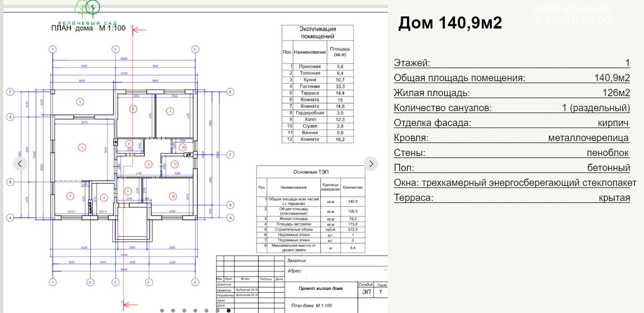This screenshot has width=644, height=313.
Task: Click "Площадь застройки" row in ТЭП table
Action: point(311,224)
